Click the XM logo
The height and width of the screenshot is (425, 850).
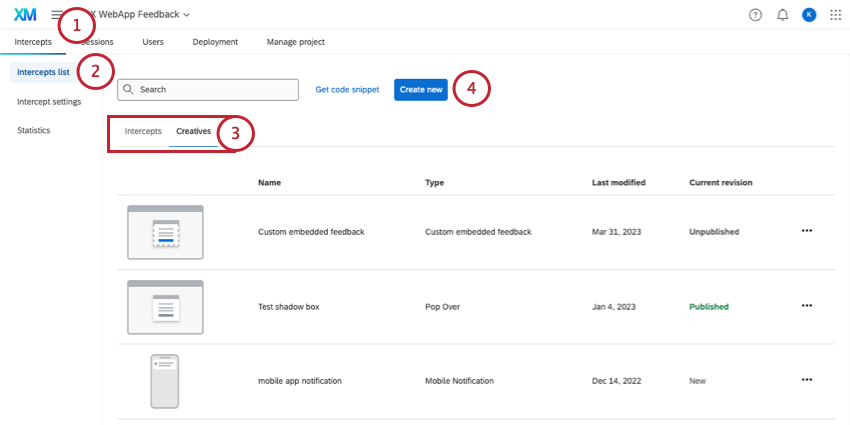(25, 15)
